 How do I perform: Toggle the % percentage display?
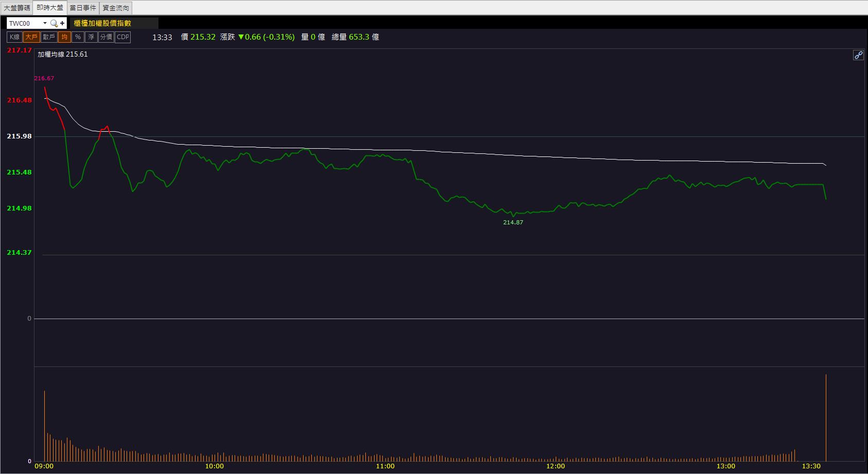click(78, 37)
